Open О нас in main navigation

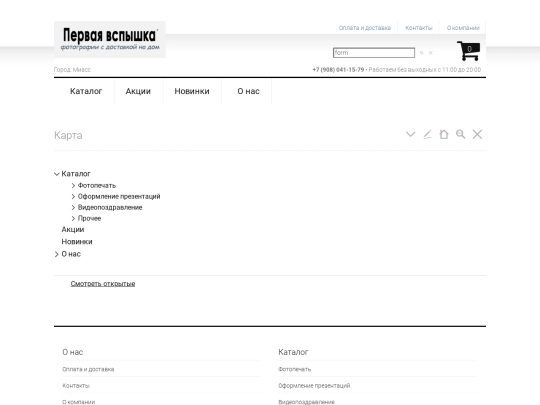tap(248, 91)
